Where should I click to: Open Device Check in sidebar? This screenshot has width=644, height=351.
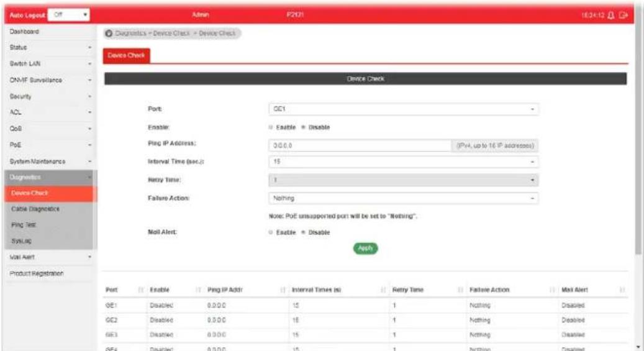click(50, 193)
